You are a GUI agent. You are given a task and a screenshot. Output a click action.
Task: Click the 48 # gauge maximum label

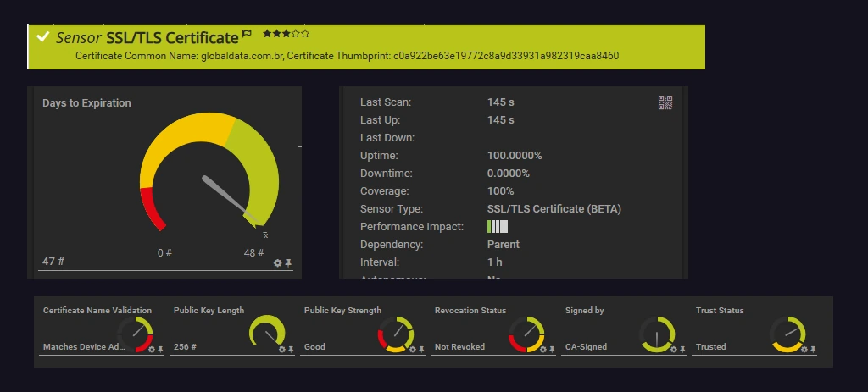(253, 252)
